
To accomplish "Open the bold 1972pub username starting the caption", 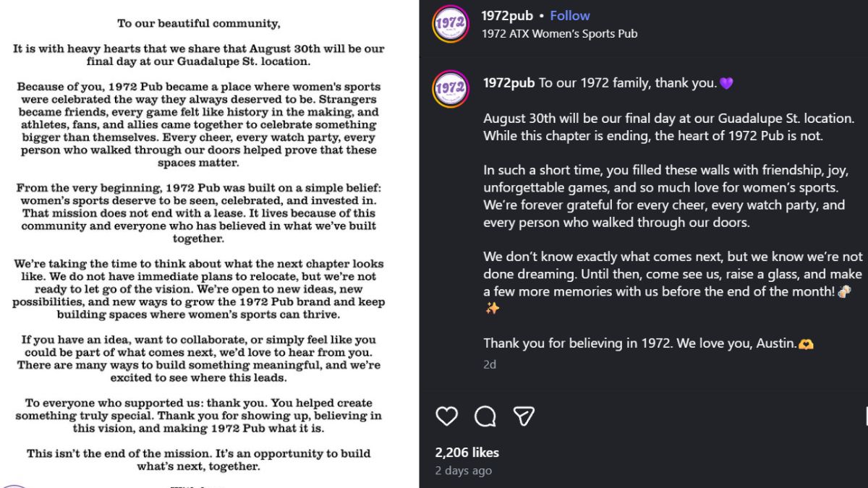I will pyautogui.click(x=509, y=83).
